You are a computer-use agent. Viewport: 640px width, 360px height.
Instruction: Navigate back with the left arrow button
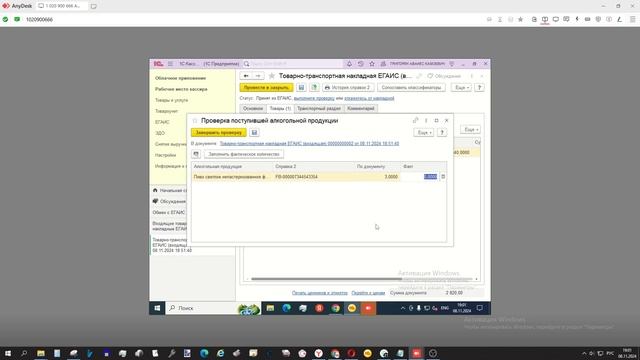pos(246,76)
